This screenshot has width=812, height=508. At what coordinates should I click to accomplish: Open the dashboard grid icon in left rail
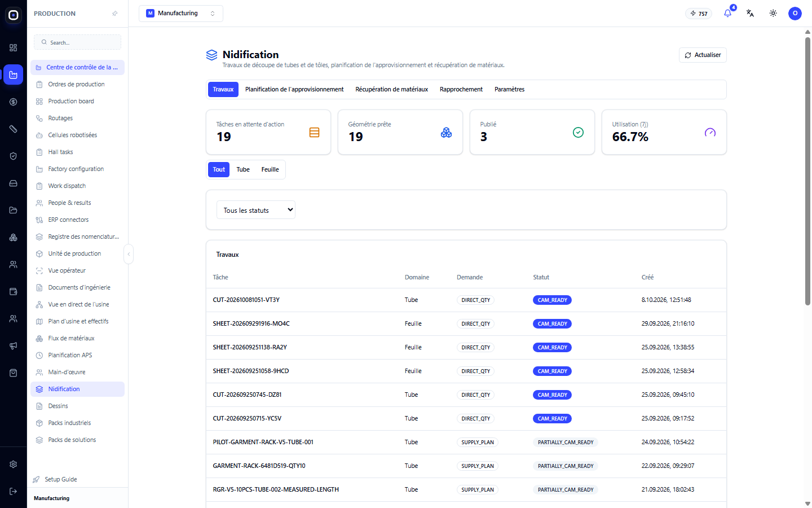14,48
